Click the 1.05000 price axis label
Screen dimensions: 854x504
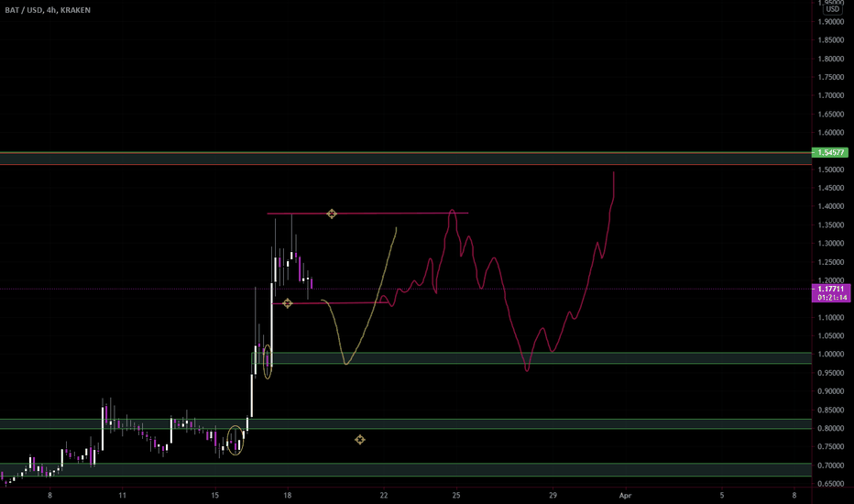tap(830, 335)
